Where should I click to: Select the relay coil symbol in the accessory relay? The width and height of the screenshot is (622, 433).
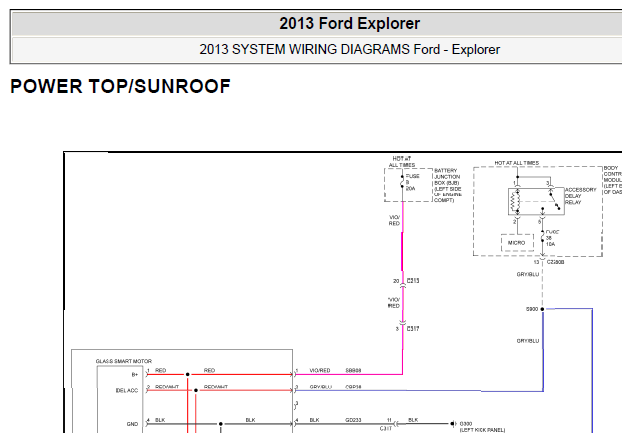tap(515, 201)
